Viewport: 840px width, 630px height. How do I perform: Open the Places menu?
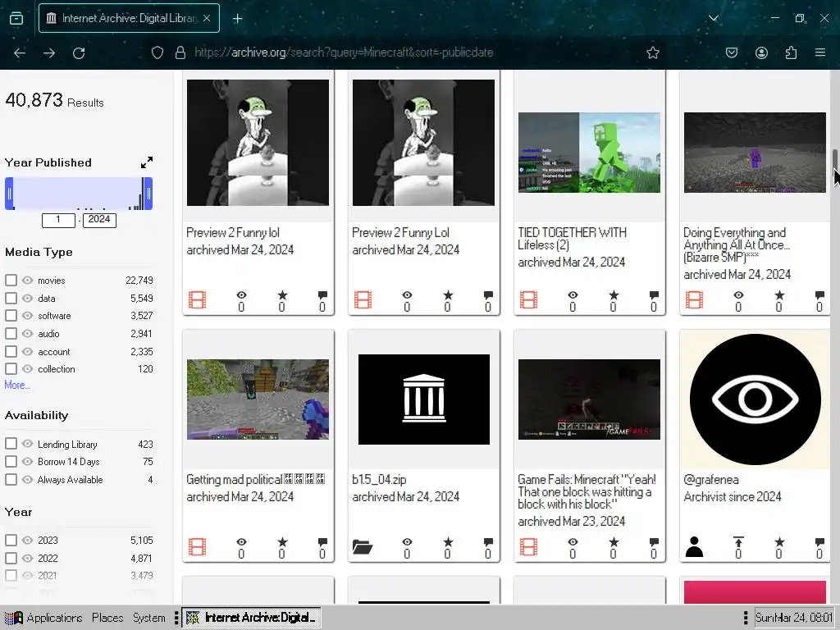(107, 618)
